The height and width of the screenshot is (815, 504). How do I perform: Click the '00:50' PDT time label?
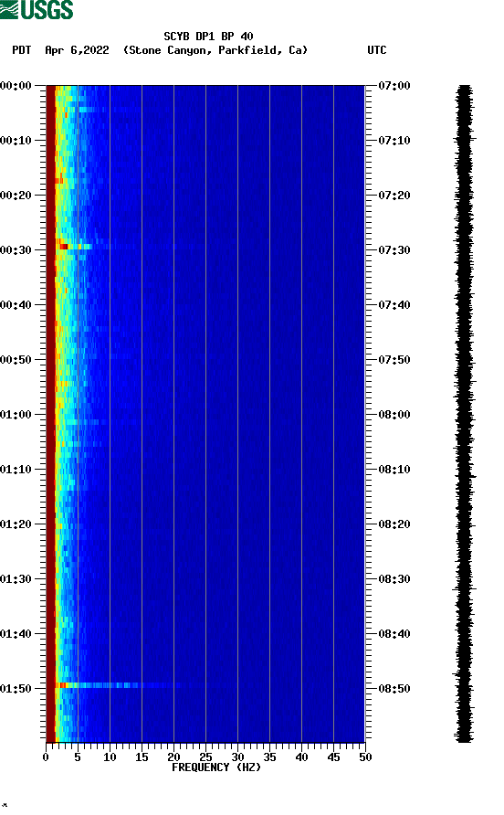pyautogui.click(x=16, y=360)
